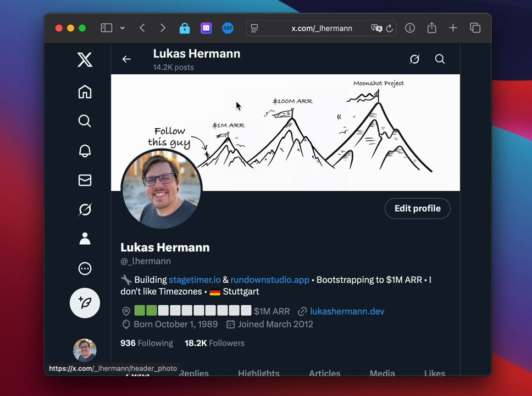Expand the Safari sidebar dropdown chevron

click(123, 28)
